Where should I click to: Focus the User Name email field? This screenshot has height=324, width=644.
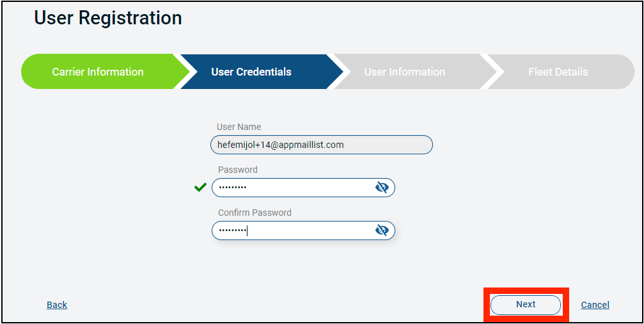322,145
